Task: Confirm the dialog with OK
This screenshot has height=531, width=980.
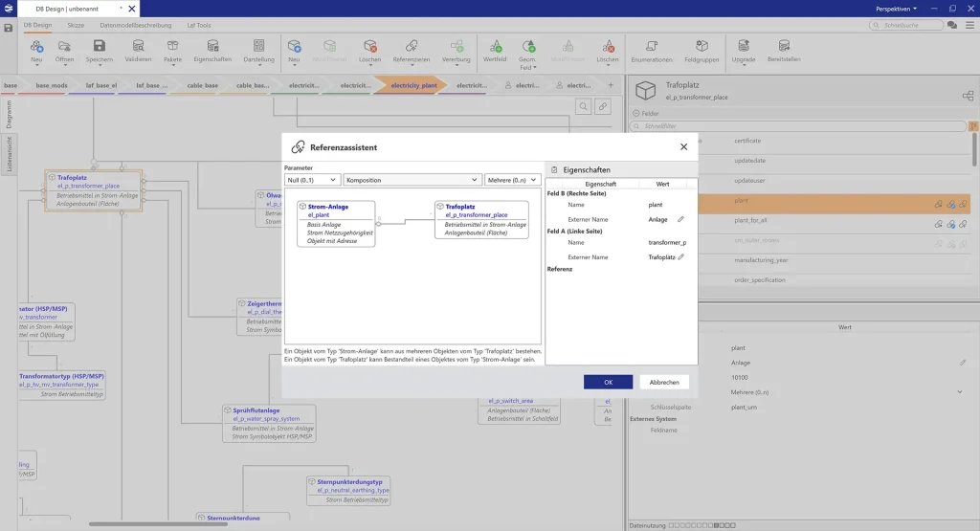Action: click(608, 382)
